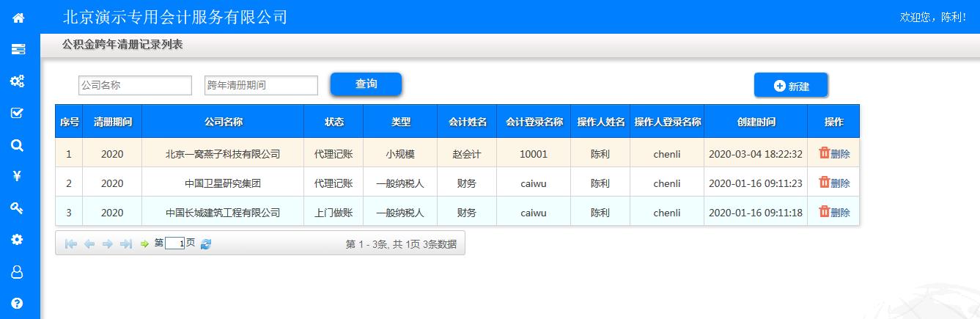Click 一般纳税人 in 中国长城建筑工程有限公司 row
Image resolution: width=980 pixels, height=319 pixels.
pyautogui.click(x=400, y=213)
